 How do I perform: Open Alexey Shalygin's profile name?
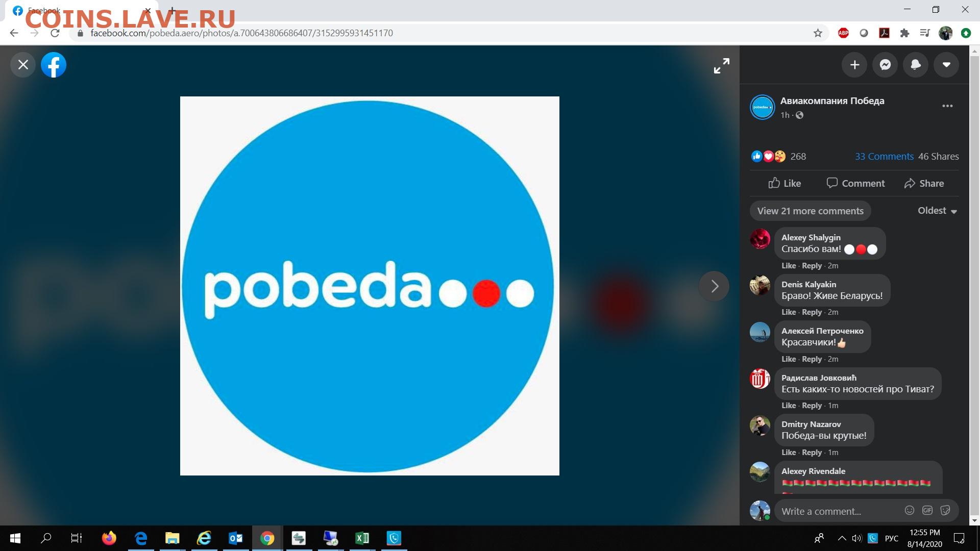pyautogui.click(x=811, y=237)
